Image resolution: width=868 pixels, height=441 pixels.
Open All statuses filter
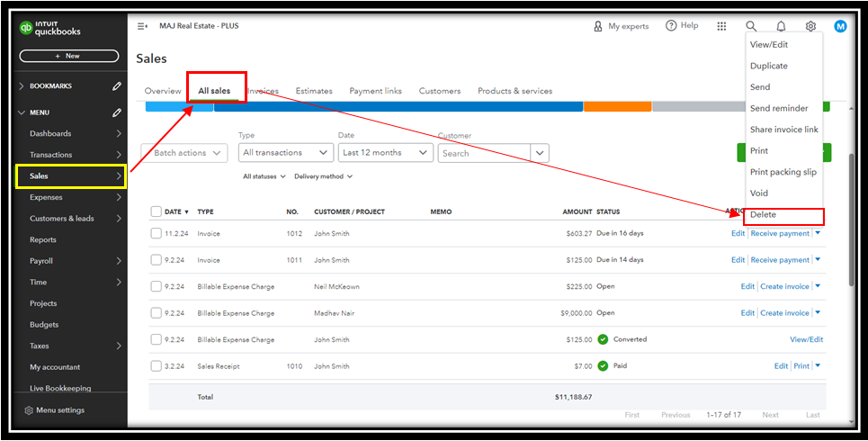(x=264, y=176)
